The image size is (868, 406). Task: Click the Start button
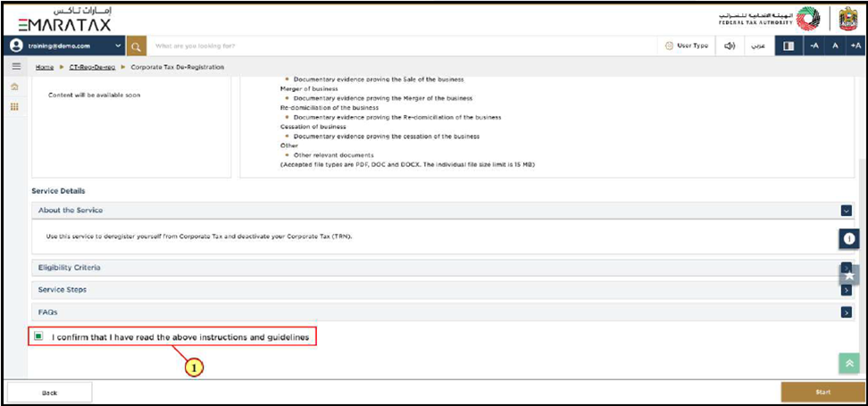822,392
